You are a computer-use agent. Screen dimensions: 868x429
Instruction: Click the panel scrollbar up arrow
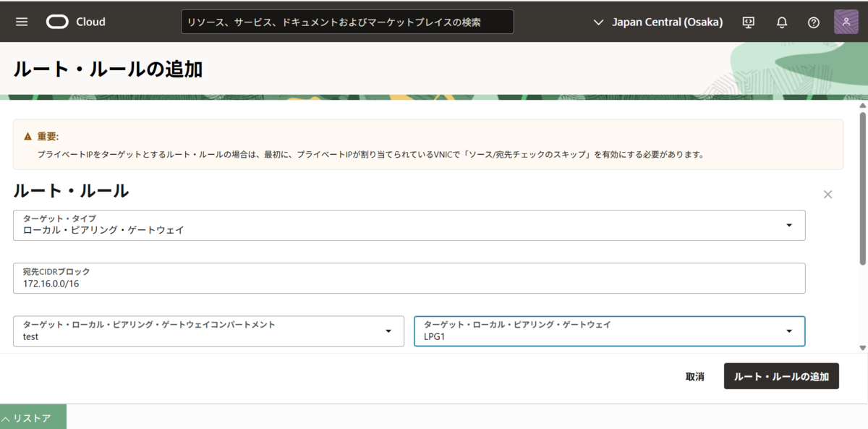[x=863, y=107]
